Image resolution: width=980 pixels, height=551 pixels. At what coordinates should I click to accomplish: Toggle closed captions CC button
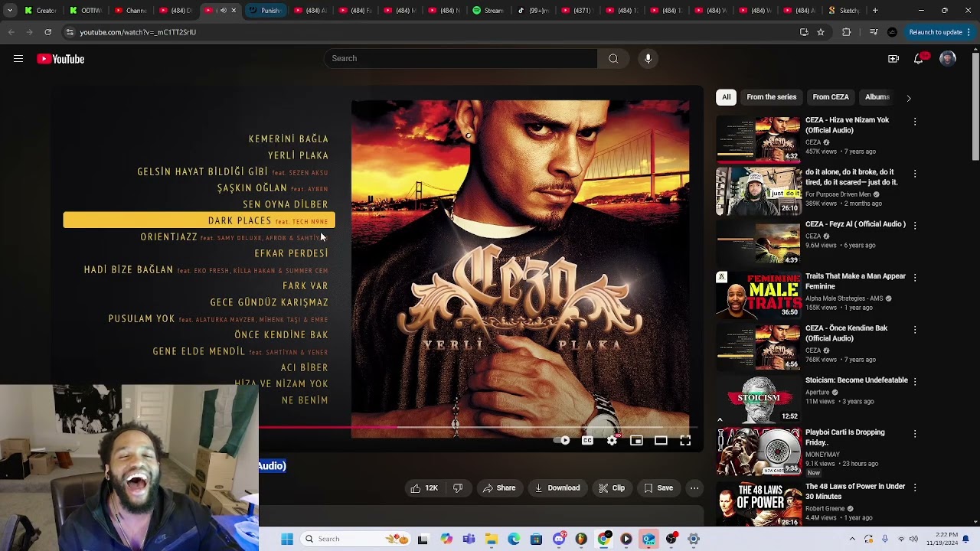coord(587,440)
